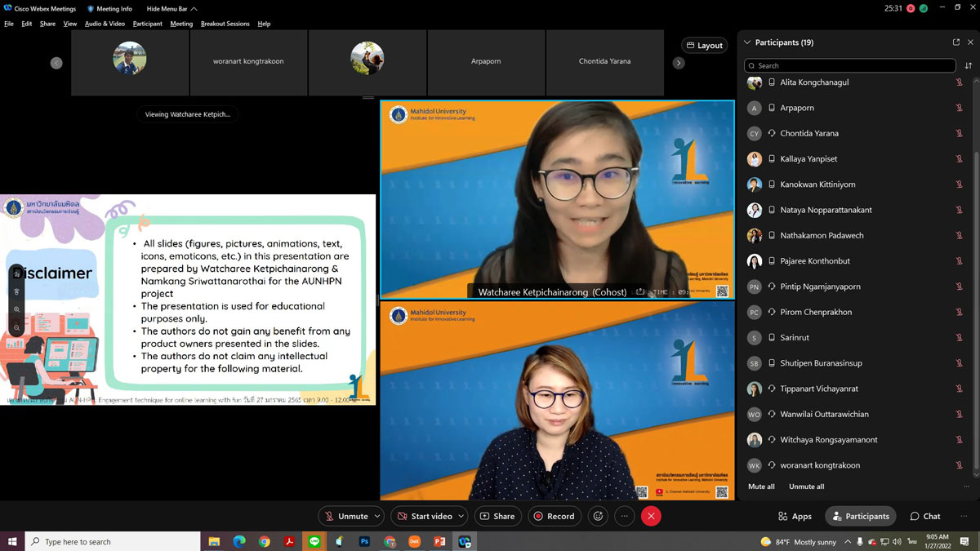
Task: Click the sort participants icon
Action: tap(969, 65)
